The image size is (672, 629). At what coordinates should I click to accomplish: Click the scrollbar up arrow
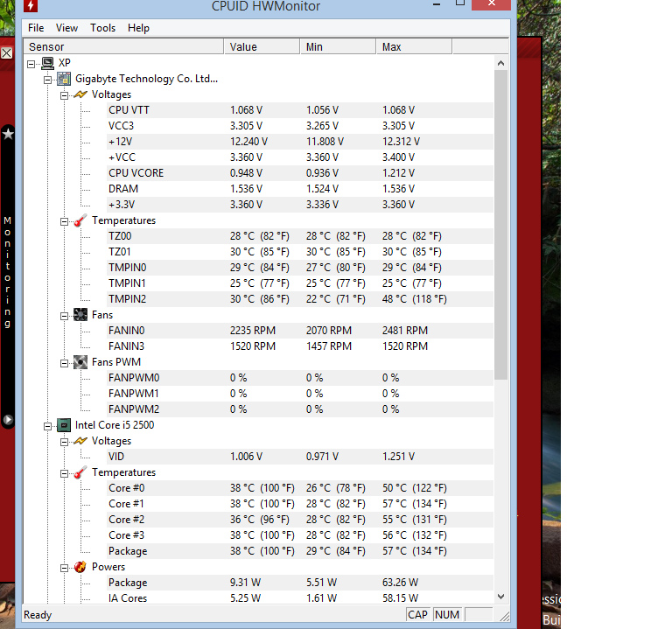click(500, 63)
